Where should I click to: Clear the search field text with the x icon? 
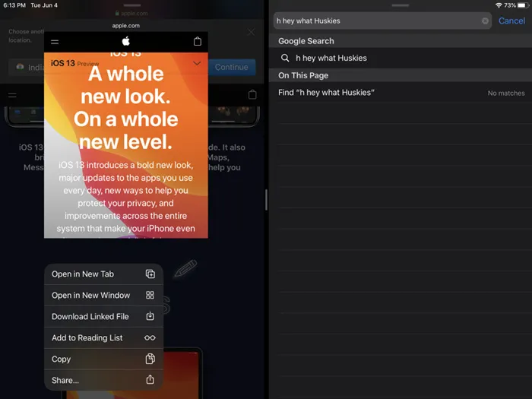click(x=486, y=21)
